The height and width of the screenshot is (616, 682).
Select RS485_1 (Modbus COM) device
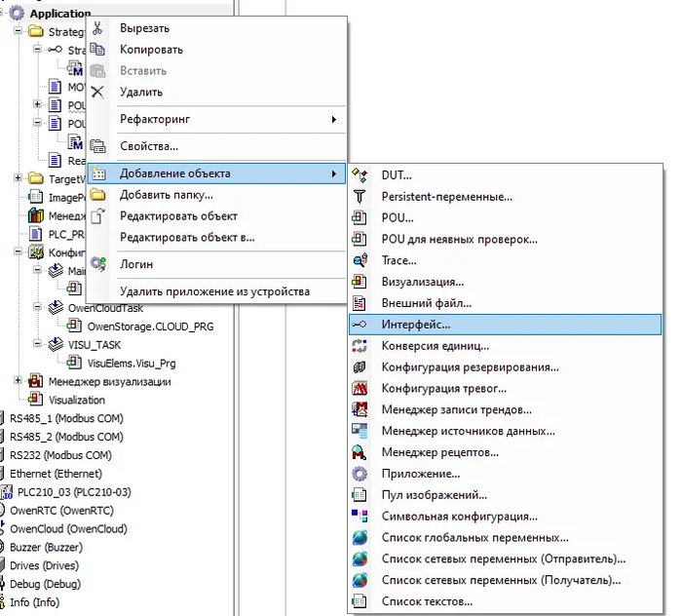click(x=66, y=418)
